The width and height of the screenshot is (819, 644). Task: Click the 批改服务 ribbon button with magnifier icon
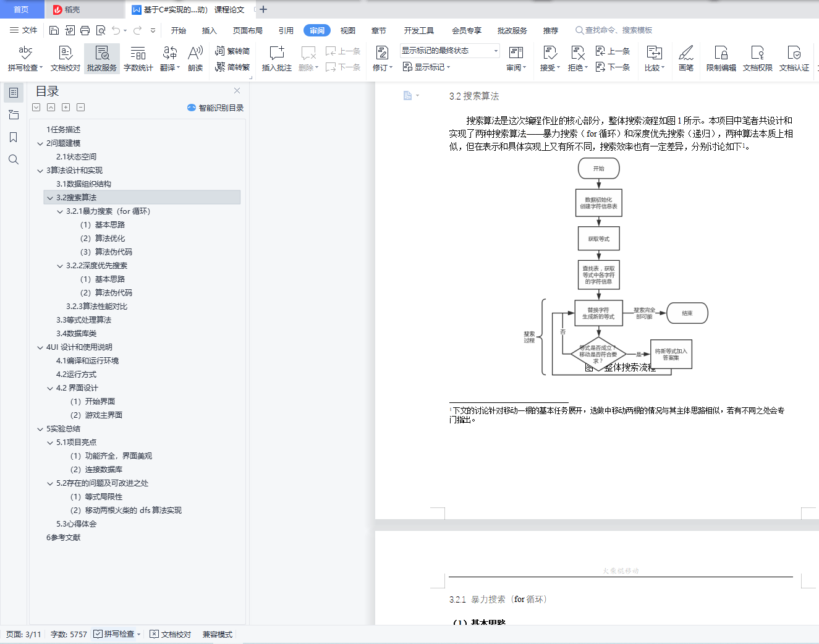coord(102,59)
